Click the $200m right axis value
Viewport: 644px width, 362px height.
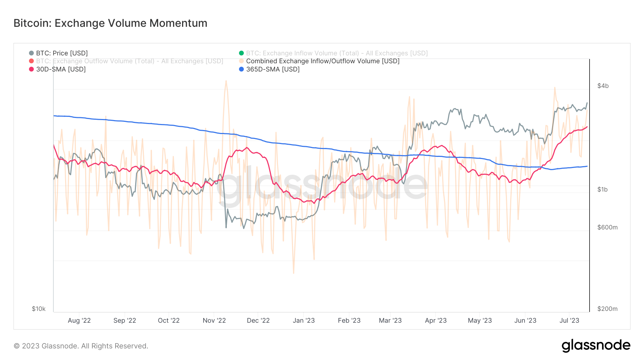pyautogui.click(x=608, y=309)
